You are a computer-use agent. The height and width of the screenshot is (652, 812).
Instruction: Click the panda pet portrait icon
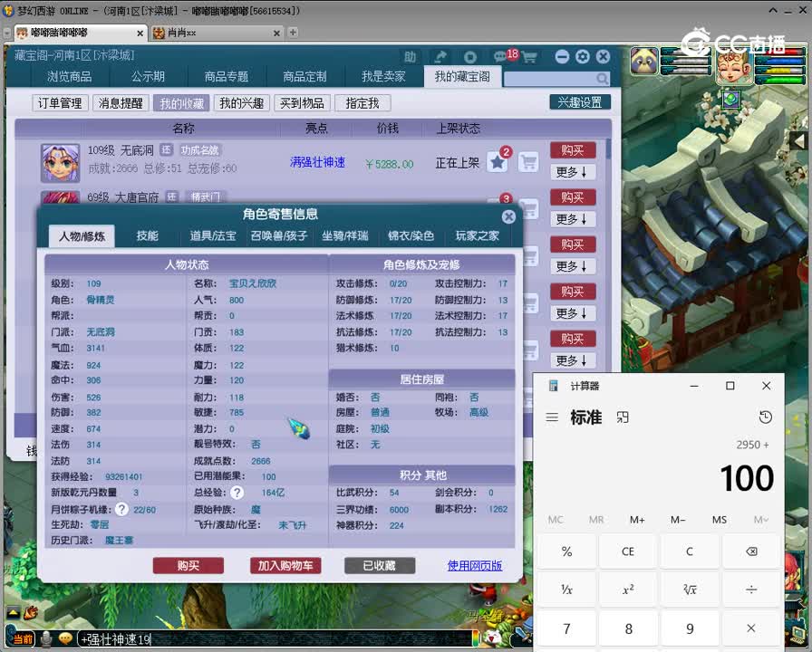click(644, 61)
